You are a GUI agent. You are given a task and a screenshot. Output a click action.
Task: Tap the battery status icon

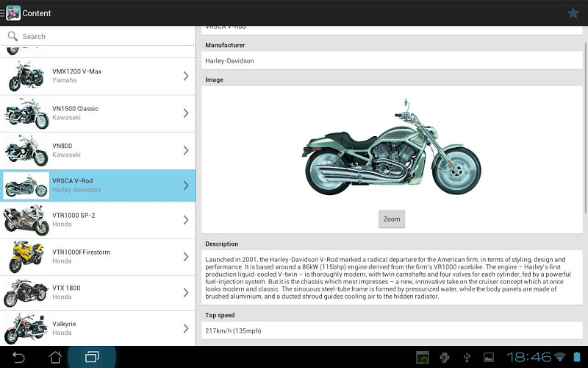coord(577,357)
